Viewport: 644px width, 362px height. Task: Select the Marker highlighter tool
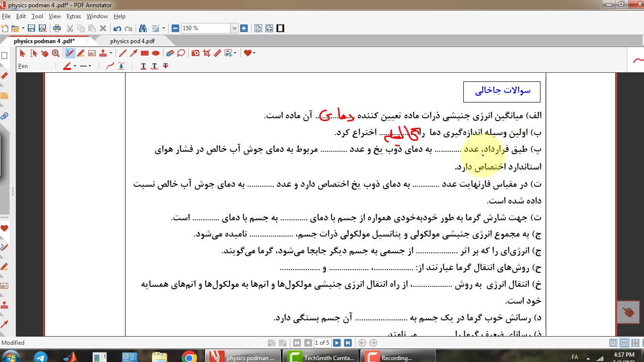(x=81, y=53)
